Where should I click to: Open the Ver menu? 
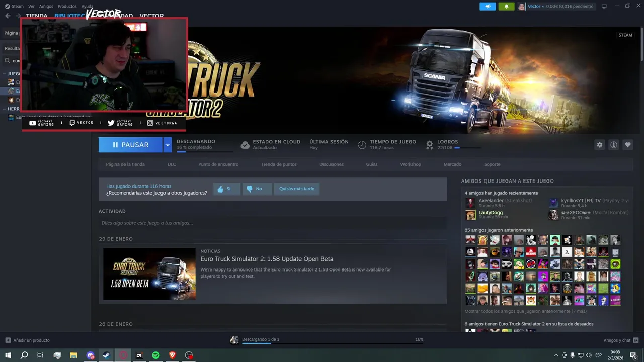(x=31, y=6)
